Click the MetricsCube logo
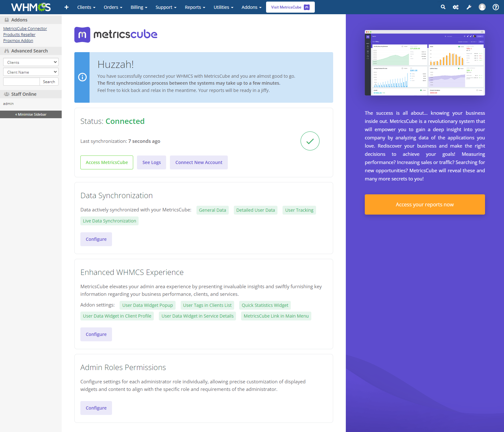Screen dimensions: 504x432 pos(116,34)
